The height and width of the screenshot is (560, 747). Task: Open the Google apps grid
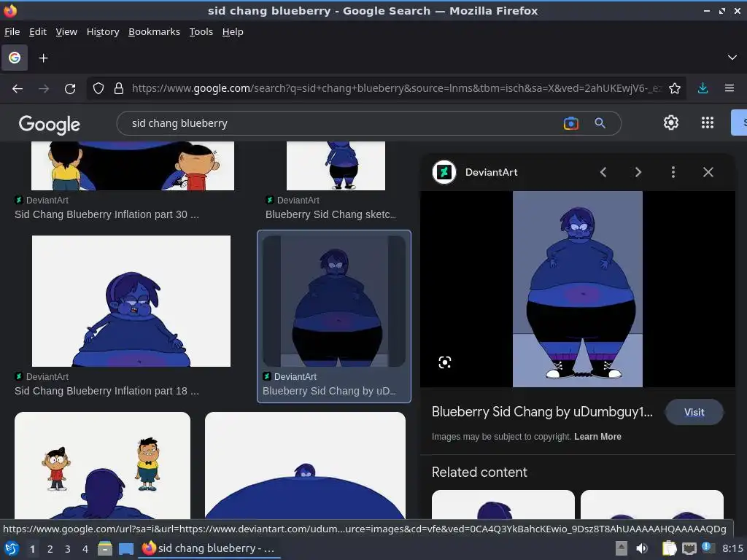coord(708,122)
